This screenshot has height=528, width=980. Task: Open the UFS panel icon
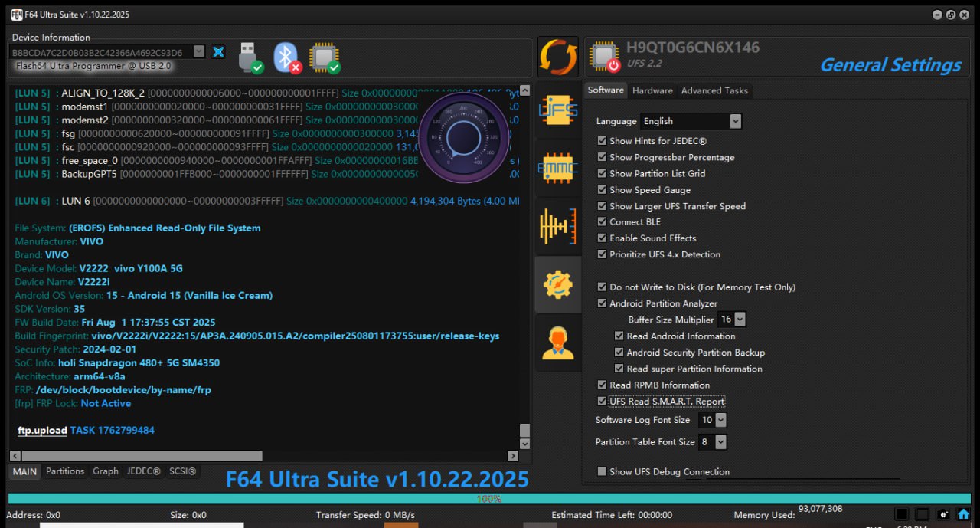558,110
